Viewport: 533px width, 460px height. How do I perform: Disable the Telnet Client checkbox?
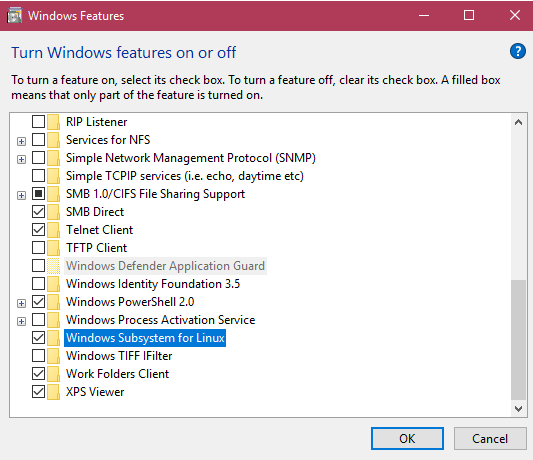38,229
